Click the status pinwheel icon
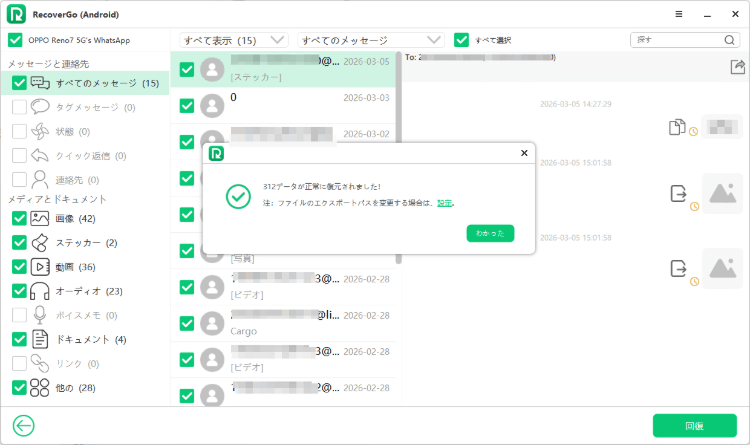Viewport: 750px width, 445px height. [40, 131]
